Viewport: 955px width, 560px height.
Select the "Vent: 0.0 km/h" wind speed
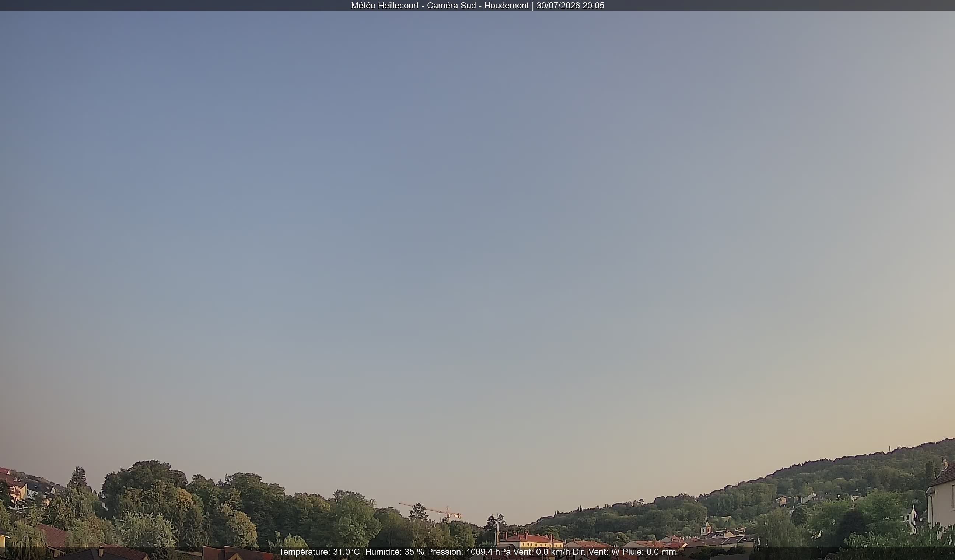click(542, 552)
